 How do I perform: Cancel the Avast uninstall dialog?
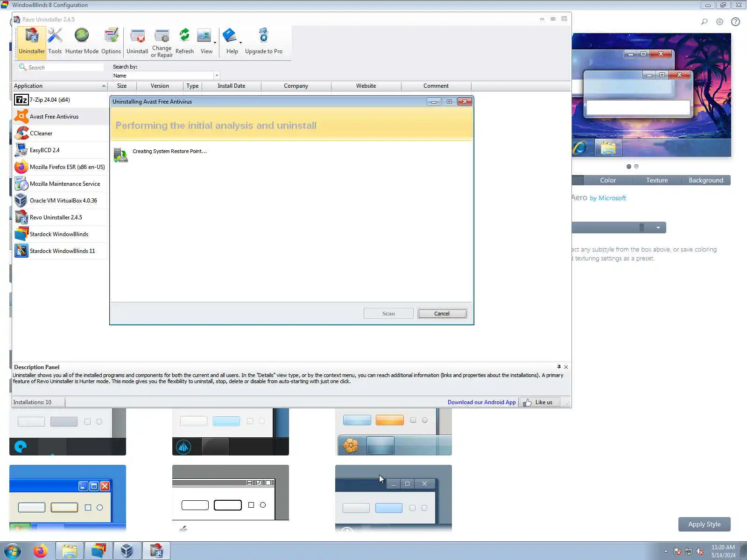coord(442,314)
